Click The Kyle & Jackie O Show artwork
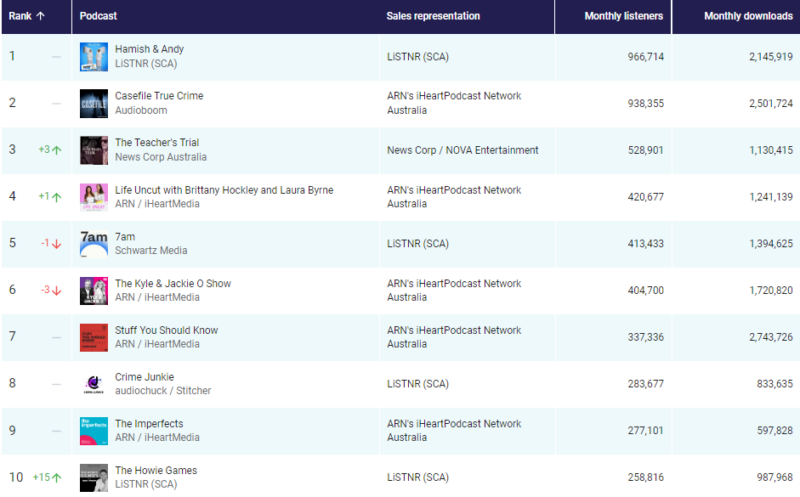Screen dimensions: 800x497 pyautogui.click(x=94, y=290)
